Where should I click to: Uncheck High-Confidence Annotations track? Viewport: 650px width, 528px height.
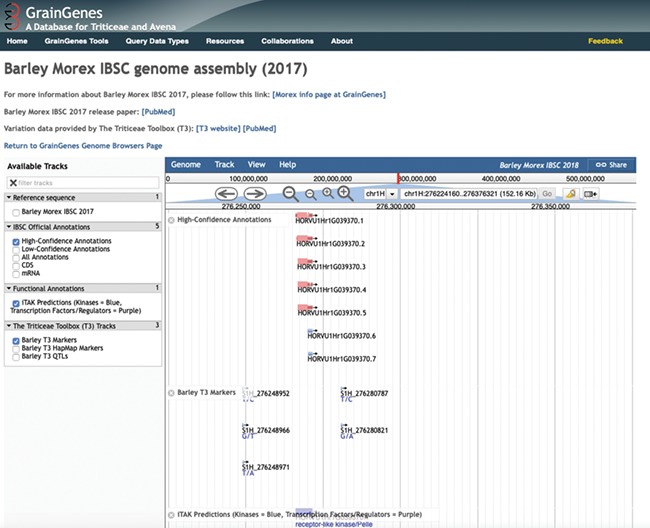(16, 241)
